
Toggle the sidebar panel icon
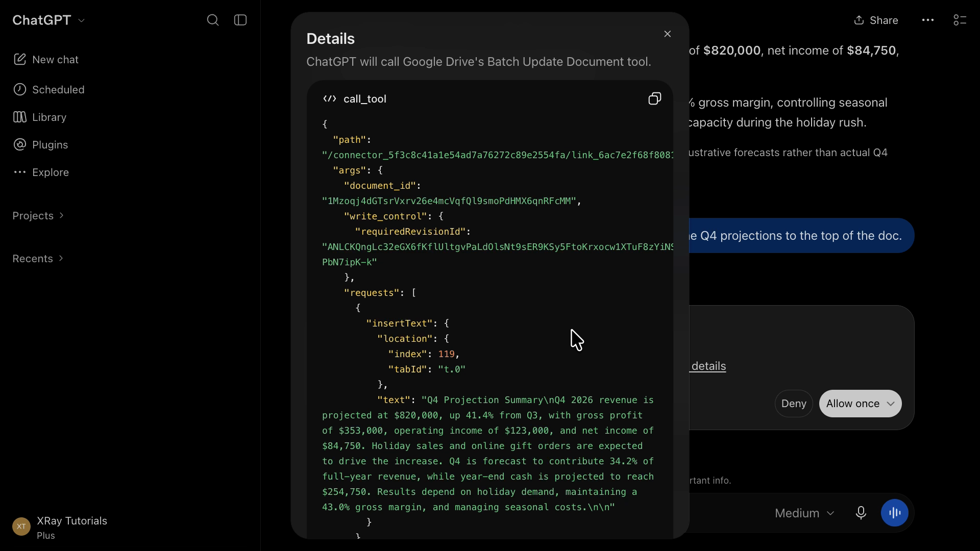[x=240, y=20]
